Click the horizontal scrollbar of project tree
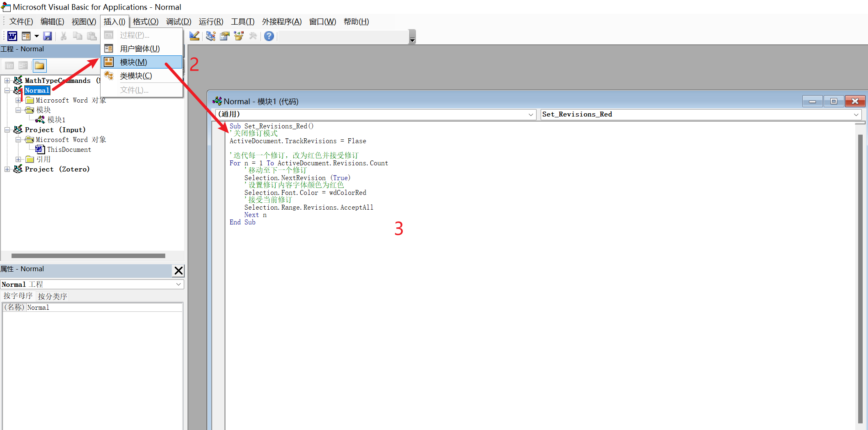868x430 pixels. tap(88, 256)
